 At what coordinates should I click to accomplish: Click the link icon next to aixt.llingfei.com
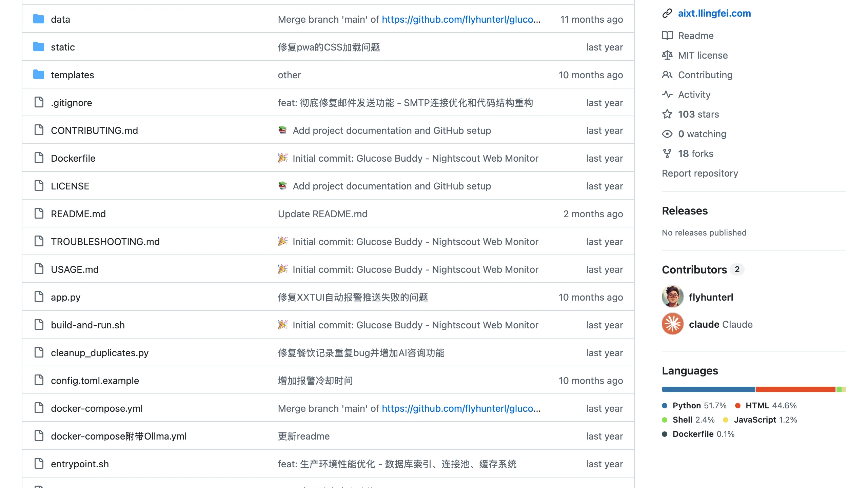(667, 13)
